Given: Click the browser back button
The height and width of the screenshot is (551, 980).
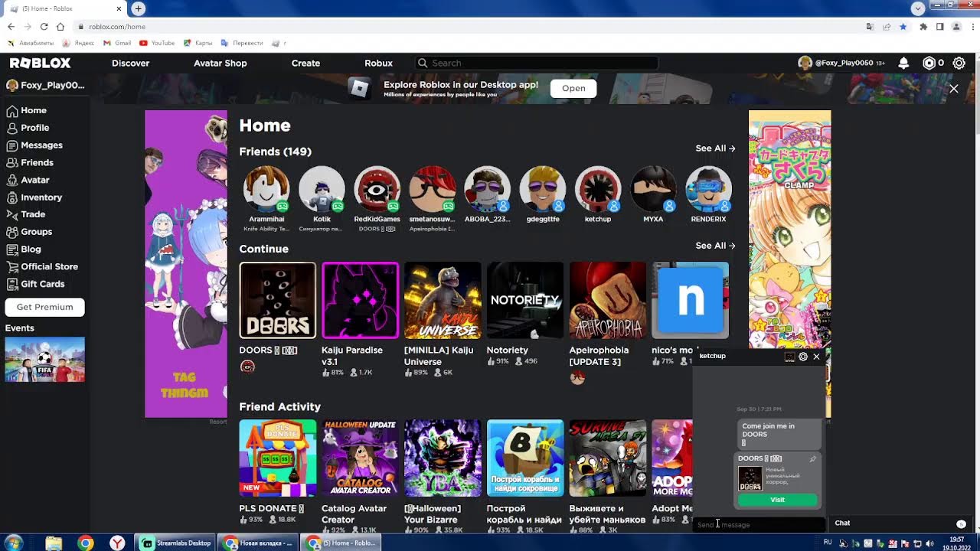Looking at the screenshot, I should click(x=11, y=26).
